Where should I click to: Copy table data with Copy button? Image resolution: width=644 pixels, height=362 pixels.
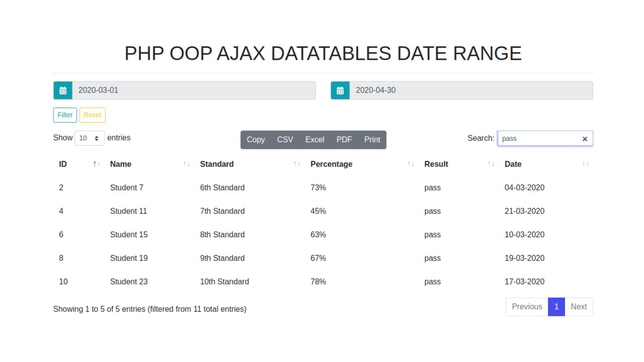(256, 140)
